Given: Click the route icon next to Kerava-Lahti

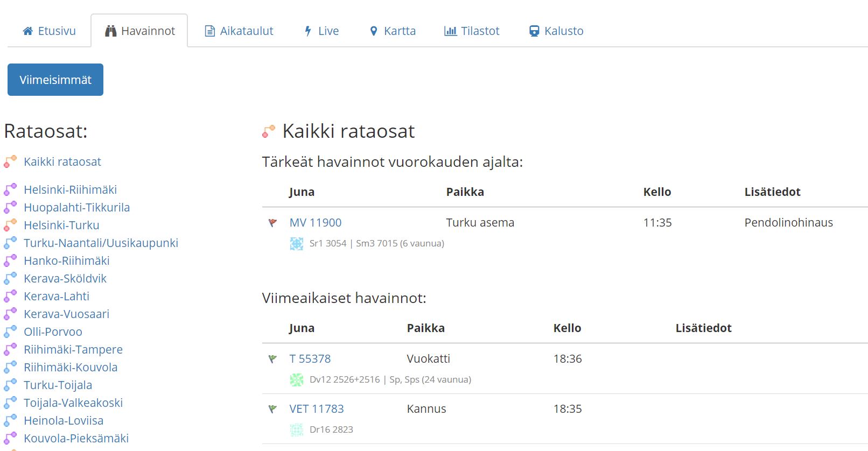Looking at the screenshot, I should pyautogui.click(x=10, y=297).
